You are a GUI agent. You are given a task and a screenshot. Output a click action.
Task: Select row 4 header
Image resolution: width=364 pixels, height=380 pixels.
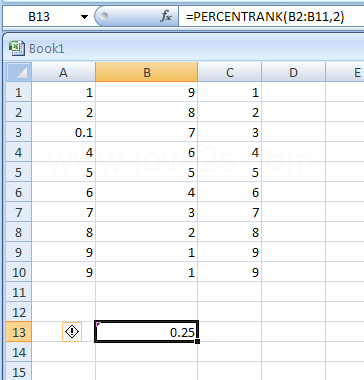point(19,152)
